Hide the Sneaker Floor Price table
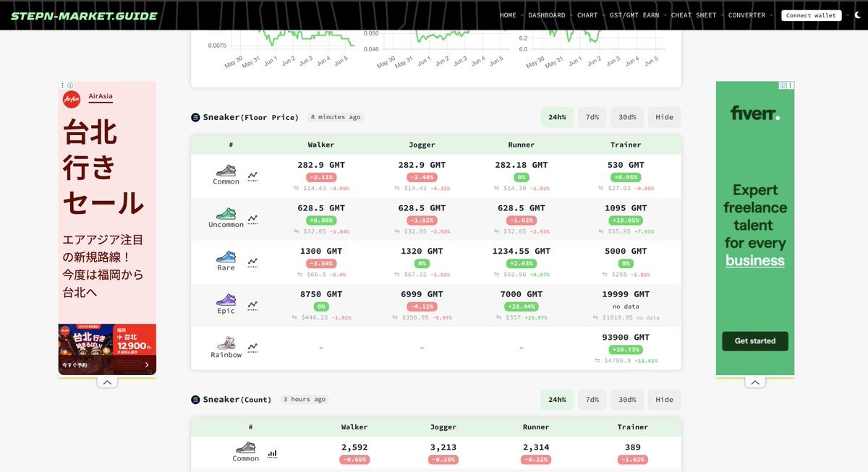This screenshot has height=472, width=868. click(x=664, y=117)
